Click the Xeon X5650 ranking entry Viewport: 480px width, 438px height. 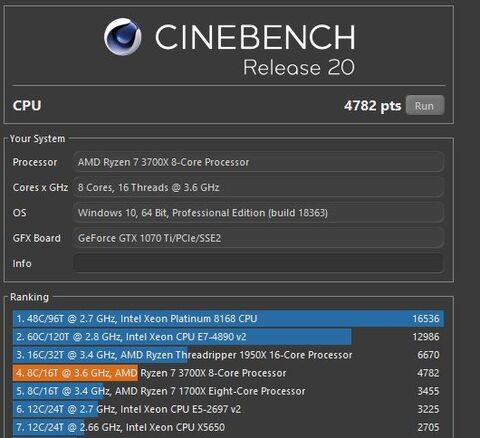228,427
